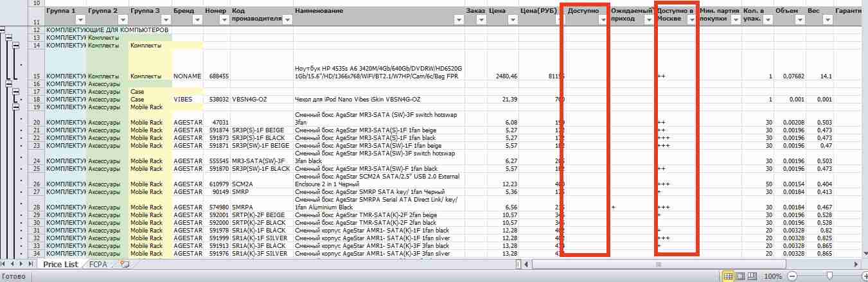Screen dimensions: 868x282
Task: Open the Код производителя filter dropdown
Action: (x=287, y=20)
